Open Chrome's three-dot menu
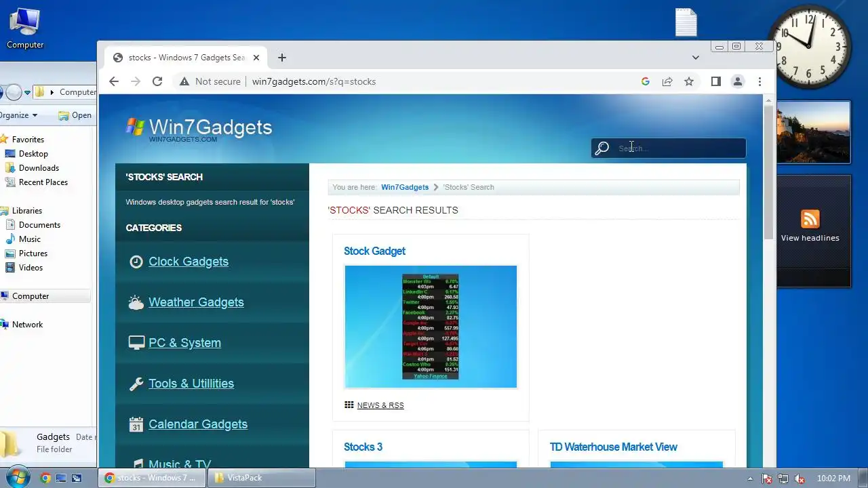This screenshot has width=868, height=488. (760, 81)
